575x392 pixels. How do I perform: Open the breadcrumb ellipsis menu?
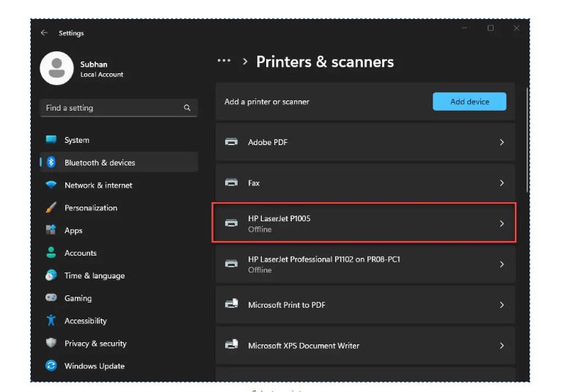point(224,62)
